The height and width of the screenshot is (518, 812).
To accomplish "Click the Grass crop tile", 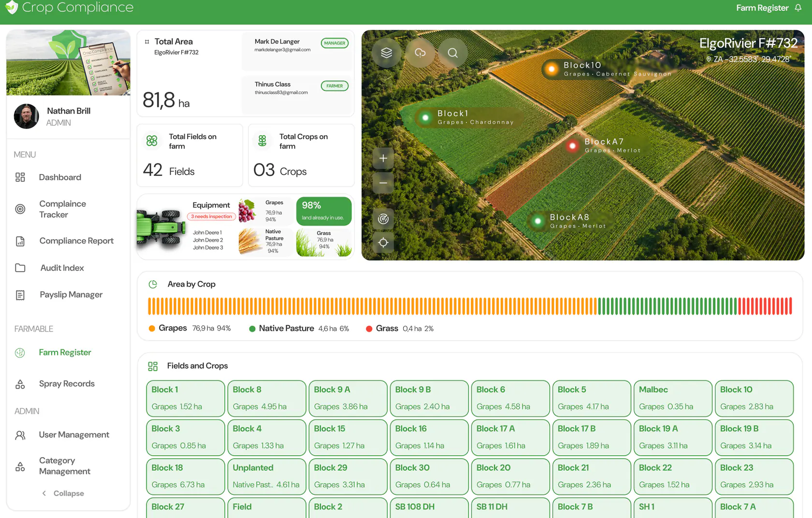I will (324, 242).
